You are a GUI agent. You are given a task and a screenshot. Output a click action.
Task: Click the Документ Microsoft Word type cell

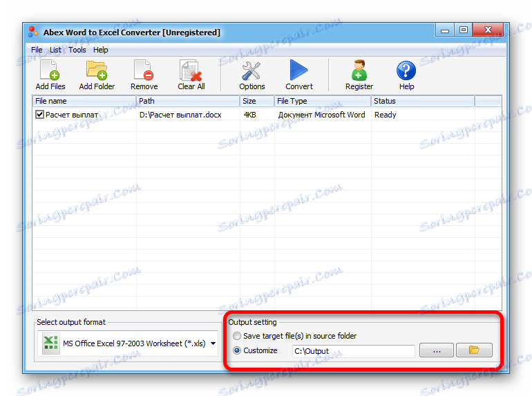pyautogui.click(x=322, y=115)
